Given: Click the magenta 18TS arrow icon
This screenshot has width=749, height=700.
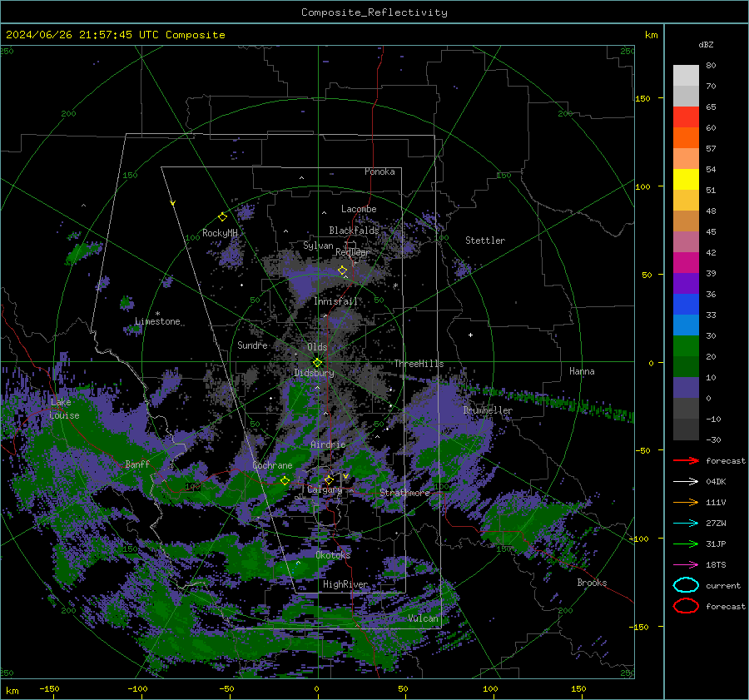Looking at the screenshot, I should 686,565.
